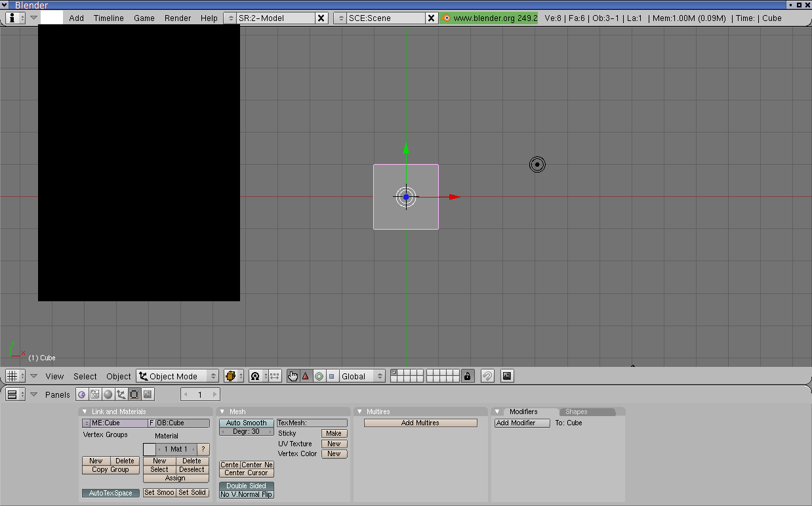Open the Help menu
The image size is (812, 506).
(209, 18)
